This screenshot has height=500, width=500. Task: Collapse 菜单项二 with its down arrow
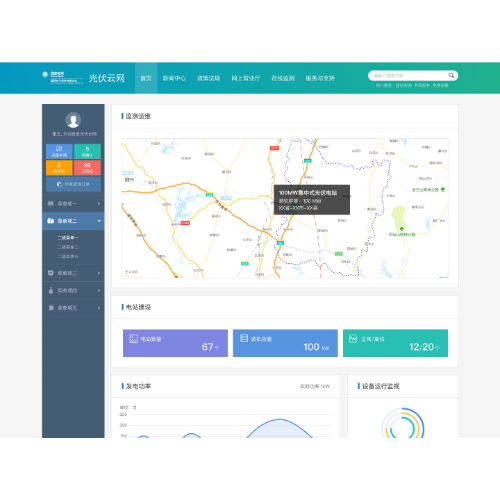click(x=99, y=221)
